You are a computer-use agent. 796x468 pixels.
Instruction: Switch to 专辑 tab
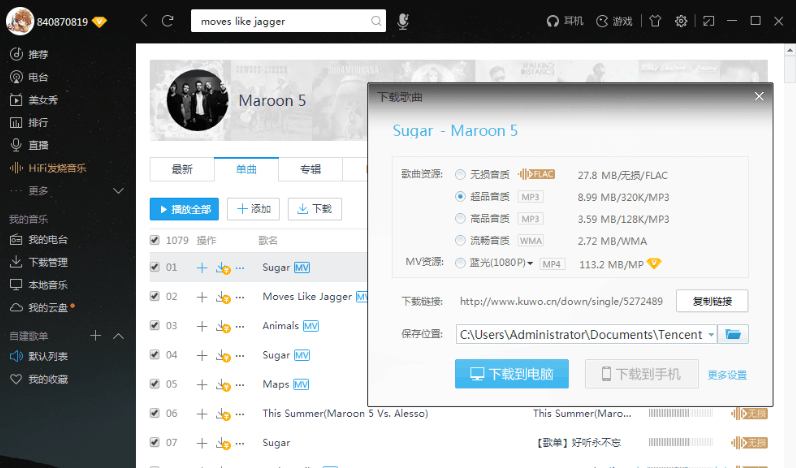(x=310, y=169)
